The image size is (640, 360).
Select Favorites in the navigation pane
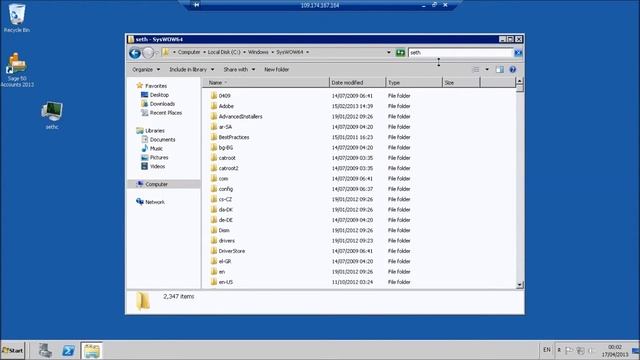156,86
